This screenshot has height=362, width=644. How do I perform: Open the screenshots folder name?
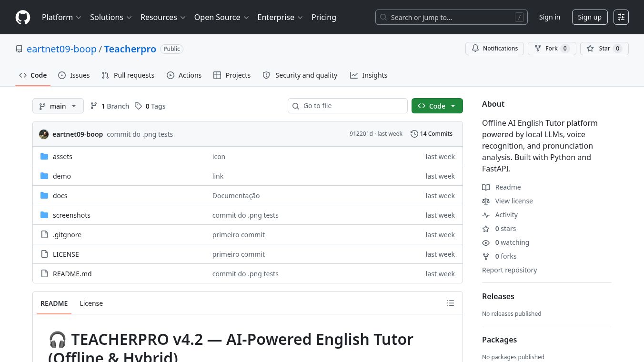[71, 215]
